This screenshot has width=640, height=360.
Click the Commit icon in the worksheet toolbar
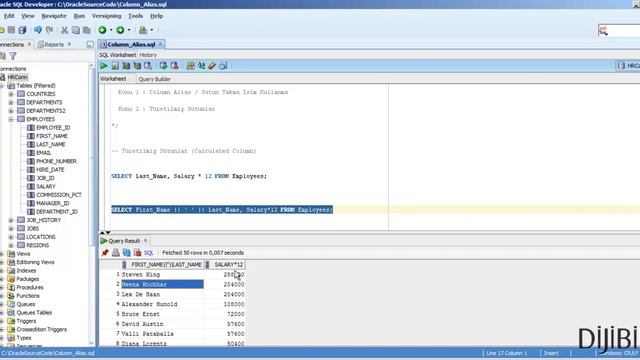click(163, 66)
